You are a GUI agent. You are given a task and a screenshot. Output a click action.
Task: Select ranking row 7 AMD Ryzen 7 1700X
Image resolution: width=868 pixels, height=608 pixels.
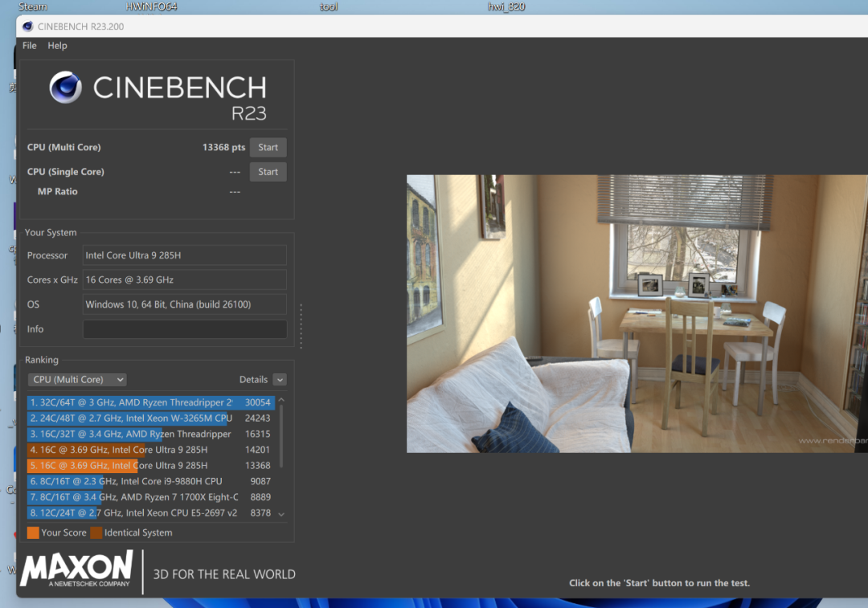(150, 497)
